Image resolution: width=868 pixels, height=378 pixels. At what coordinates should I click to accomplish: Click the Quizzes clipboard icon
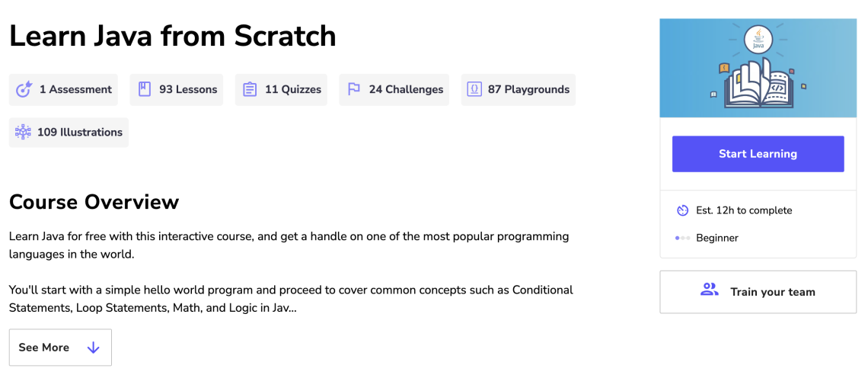coord(251,89)
